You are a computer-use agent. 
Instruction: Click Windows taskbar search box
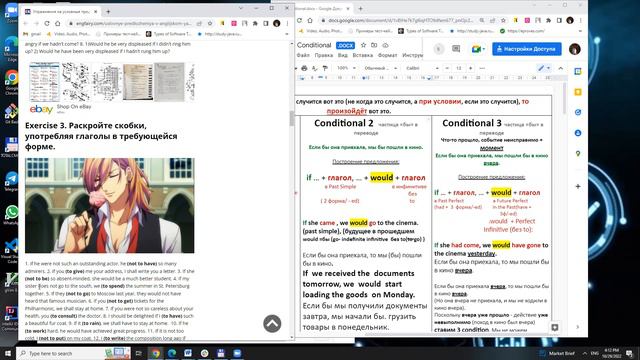click(73, 353)
